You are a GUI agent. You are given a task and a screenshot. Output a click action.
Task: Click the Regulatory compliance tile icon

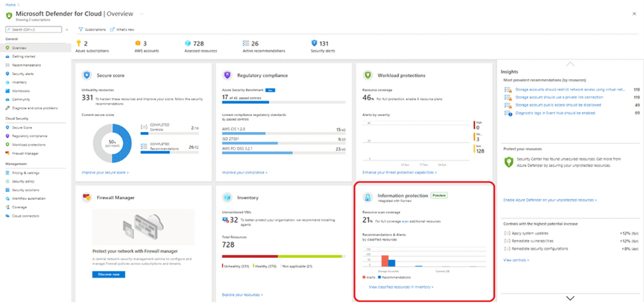coord(227,75)
